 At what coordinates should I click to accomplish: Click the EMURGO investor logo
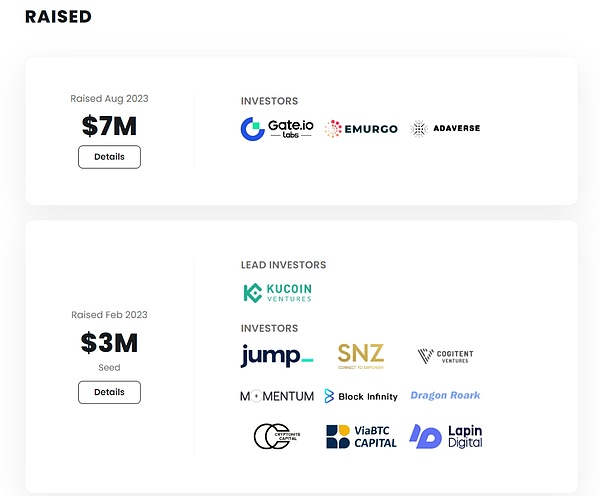(361, 129)
